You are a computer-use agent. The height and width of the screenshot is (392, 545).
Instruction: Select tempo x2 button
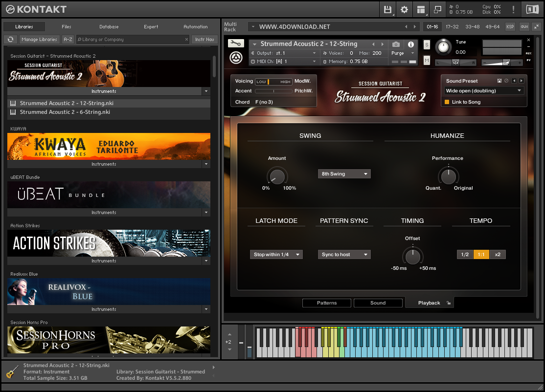pyautogui.click(x=498, y=255)
